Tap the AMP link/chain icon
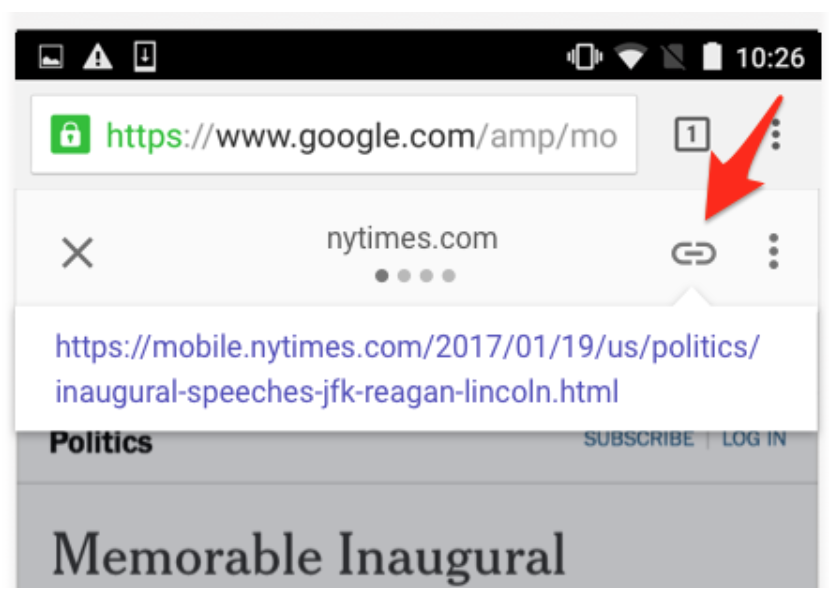This screenshot has height=608, width=832. (694, 253)
